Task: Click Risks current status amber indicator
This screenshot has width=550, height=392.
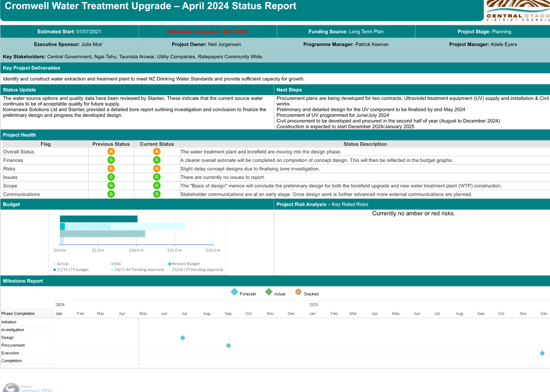Action: click(157, 169)
